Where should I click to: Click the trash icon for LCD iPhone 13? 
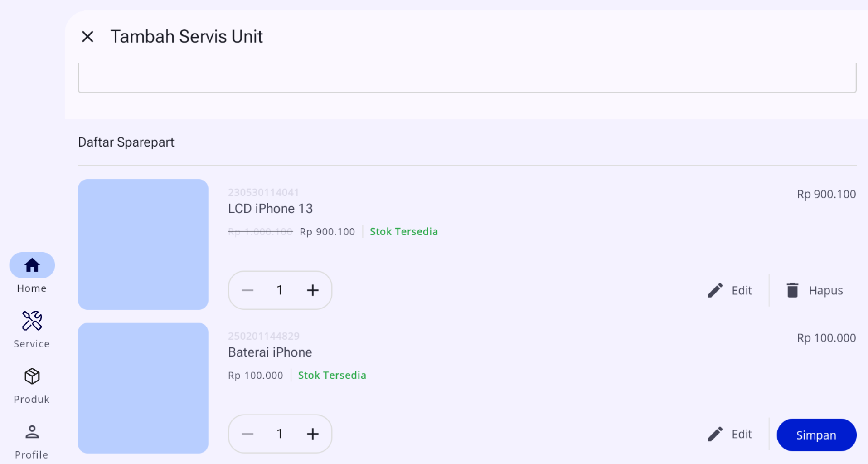click(792, 290)
